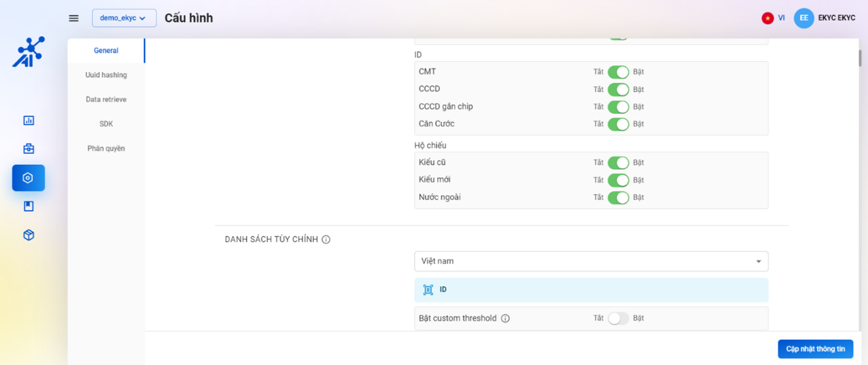Click the AI logo in sidebar

click(29, 52)
